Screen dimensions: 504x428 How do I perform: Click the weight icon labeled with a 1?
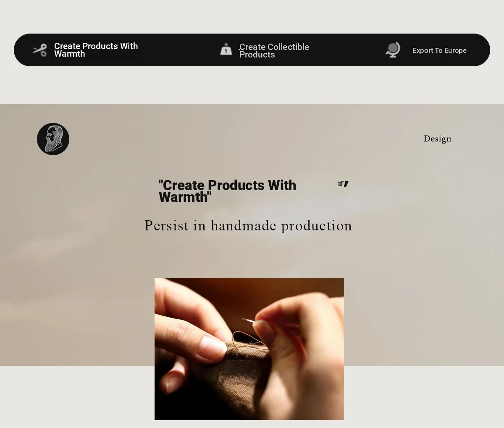click(226, 49)
